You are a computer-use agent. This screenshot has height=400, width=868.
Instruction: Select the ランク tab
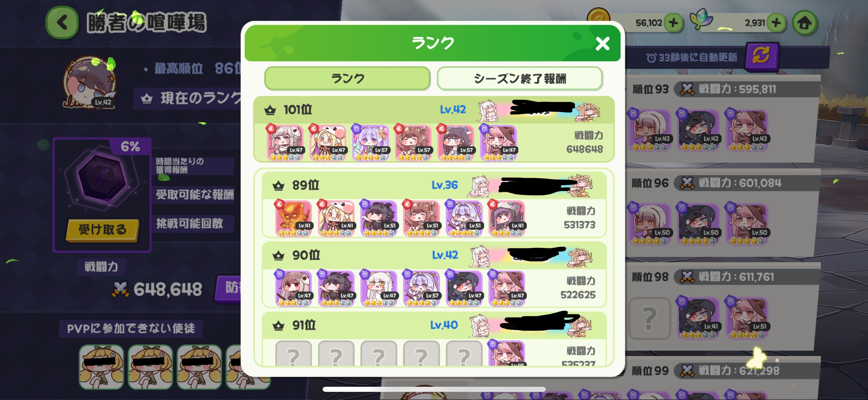coord(347,78)
